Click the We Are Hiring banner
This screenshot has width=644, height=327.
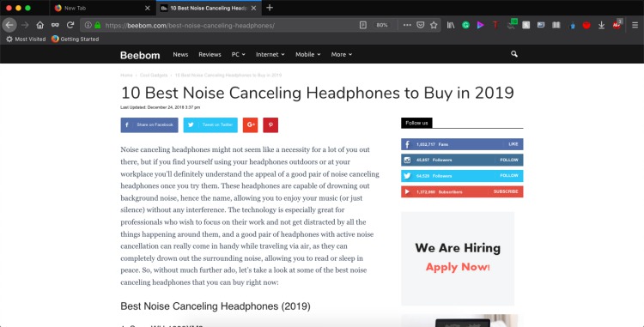click(458, 258)
